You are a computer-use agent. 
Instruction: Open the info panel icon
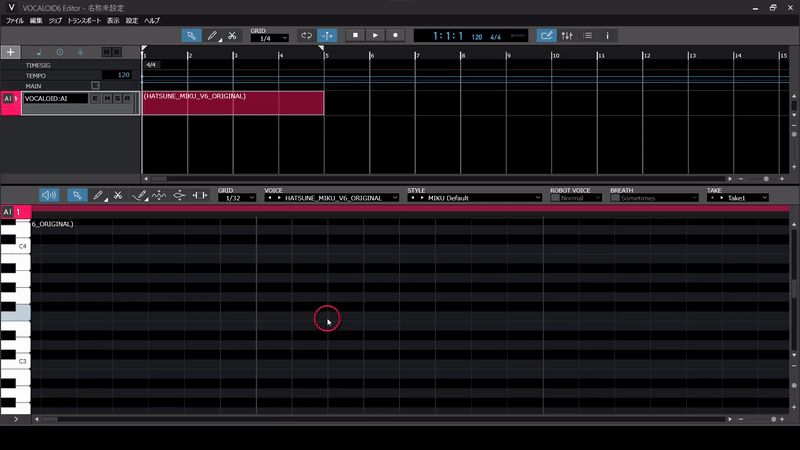point(607,36)
